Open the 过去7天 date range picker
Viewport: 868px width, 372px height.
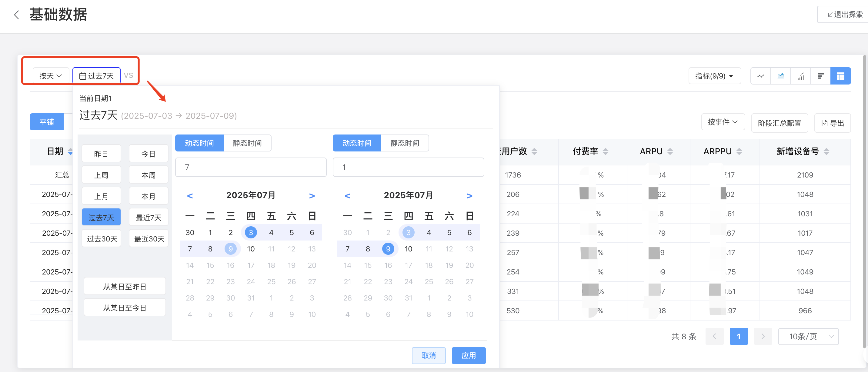(x=96, y=76)
